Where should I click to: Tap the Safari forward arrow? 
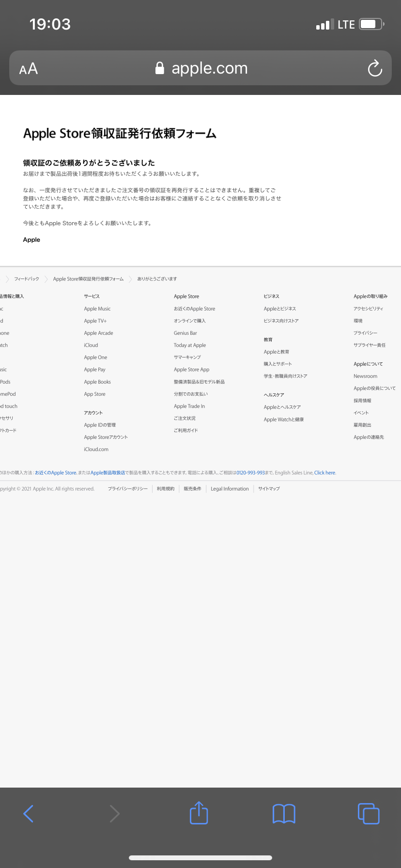[x=114, y=813]
